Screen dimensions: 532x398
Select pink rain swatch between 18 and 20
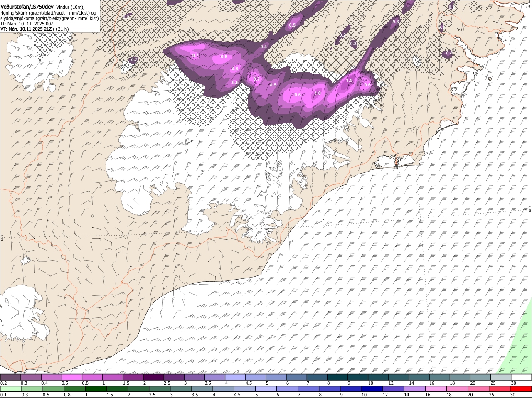(x=458, y=389)
